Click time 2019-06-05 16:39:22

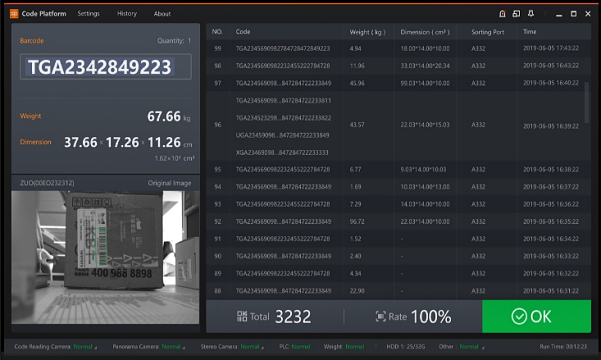point(551,126)
